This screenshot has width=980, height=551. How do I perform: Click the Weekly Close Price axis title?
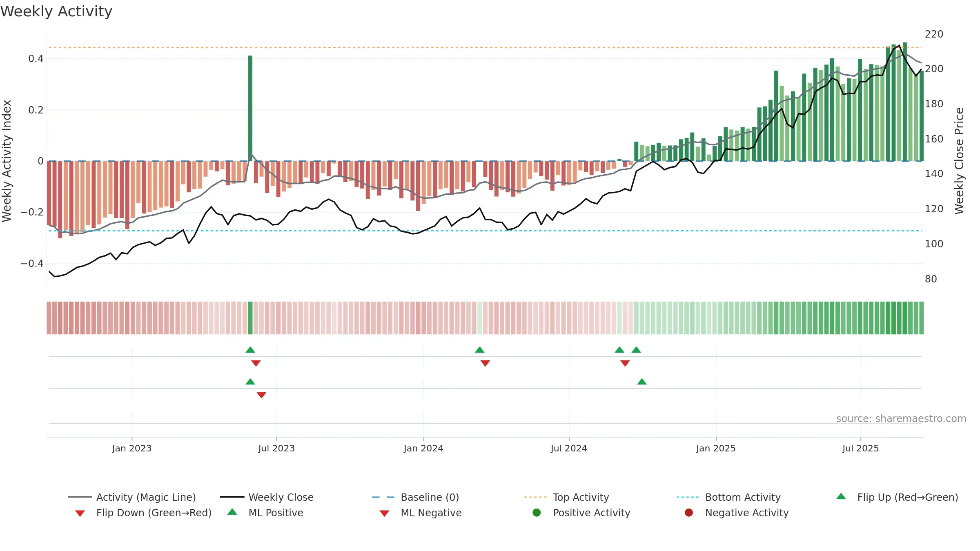click(x=959, y=161)
